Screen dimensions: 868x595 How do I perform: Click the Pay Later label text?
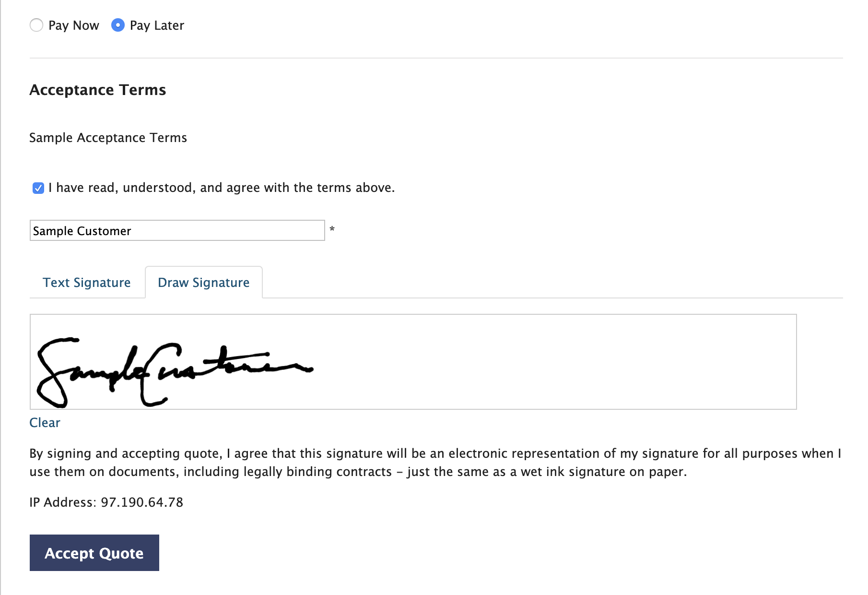coord(157,25)
